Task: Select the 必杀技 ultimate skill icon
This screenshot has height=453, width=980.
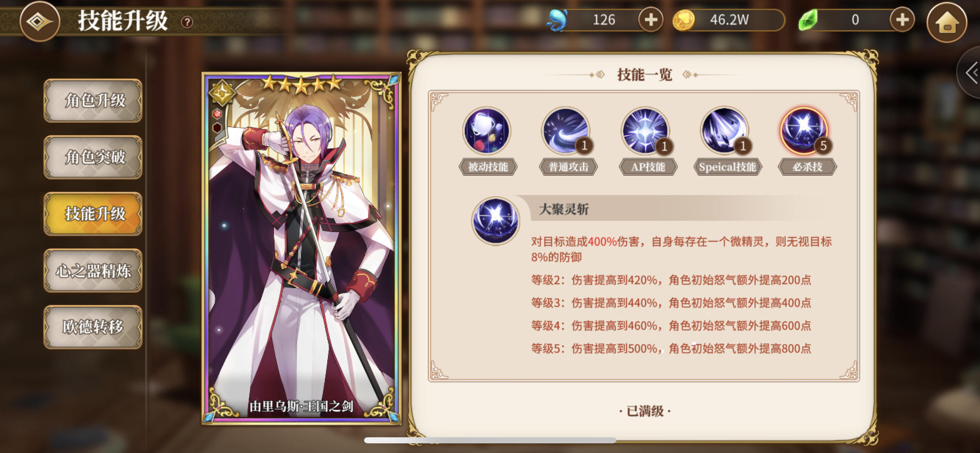Action: (804, 131)
